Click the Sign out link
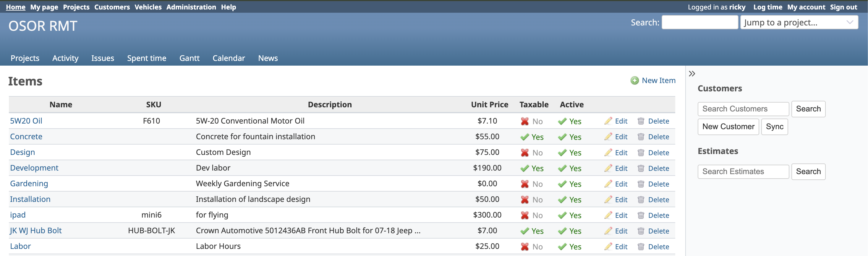This screenshot has height=256, width=868. tap(843, 7)
